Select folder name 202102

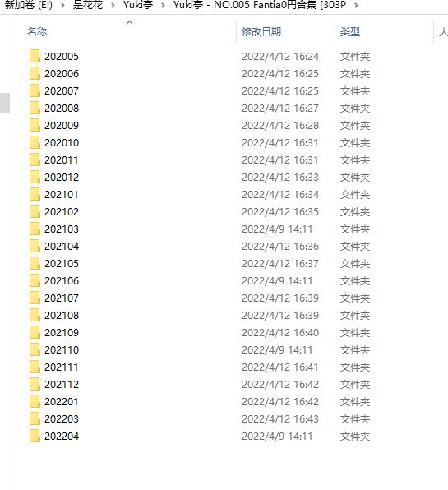(62, 212)
